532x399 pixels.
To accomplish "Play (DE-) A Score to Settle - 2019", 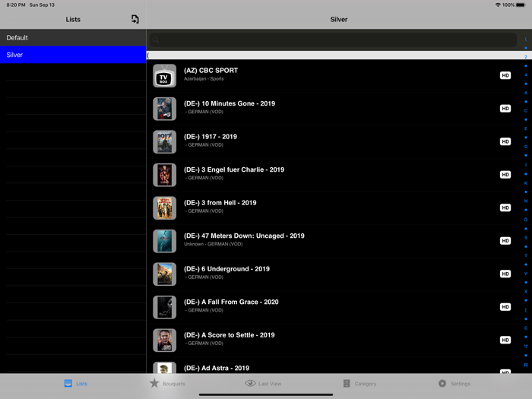I will (x=334, y=340).
